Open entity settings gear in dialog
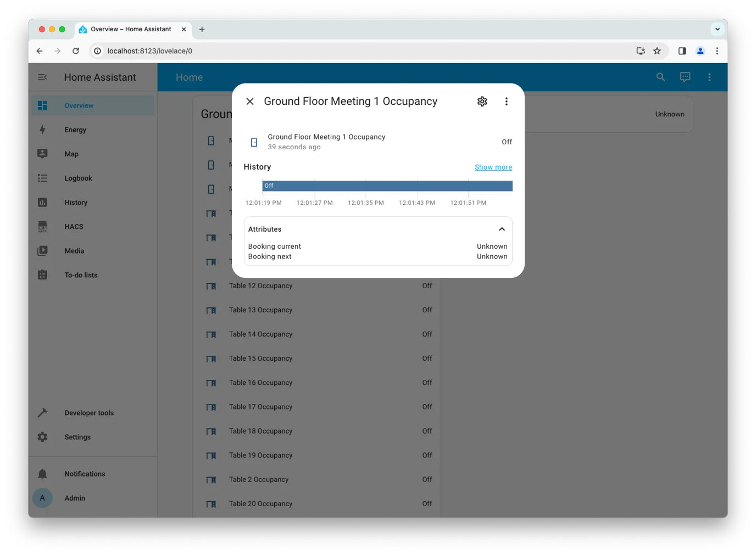Image resolution: width=756 pixels, height=555 pixels. pos(482,102)
